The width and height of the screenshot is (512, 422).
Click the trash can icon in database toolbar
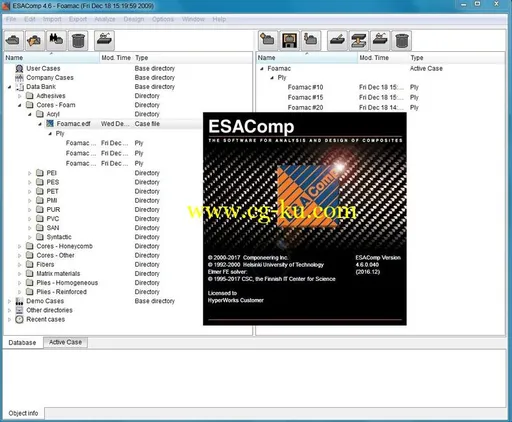click(x=78, y=40)
